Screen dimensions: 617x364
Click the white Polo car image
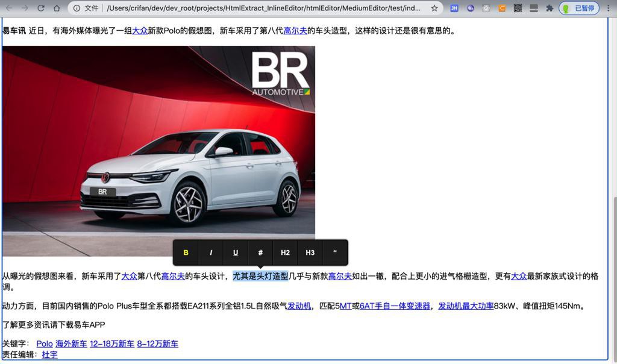tap(158, 151)
